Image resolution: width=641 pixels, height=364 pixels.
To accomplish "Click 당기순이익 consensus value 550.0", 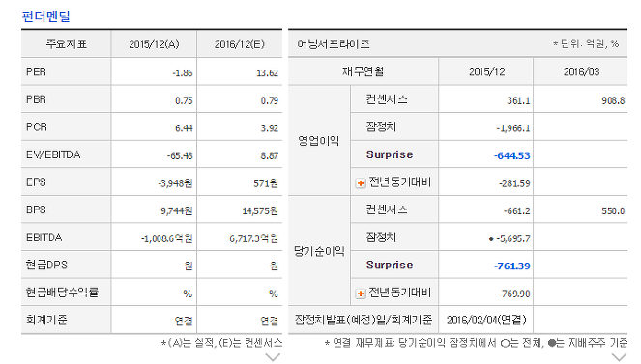I will [x=613, y=211].
